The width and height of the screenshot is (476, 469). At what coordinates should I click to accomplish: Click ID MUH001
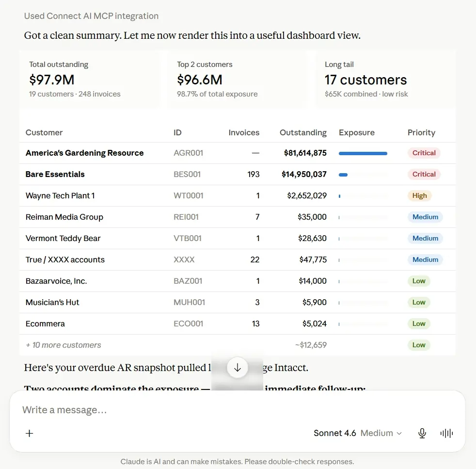[x=189, y=302]
